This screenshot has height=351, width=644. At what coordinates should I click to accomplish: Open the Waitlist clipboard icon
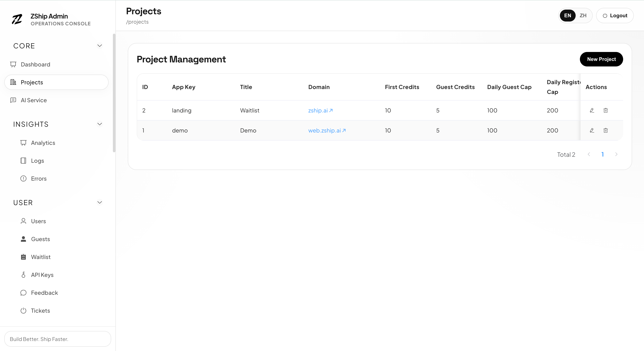23,257
